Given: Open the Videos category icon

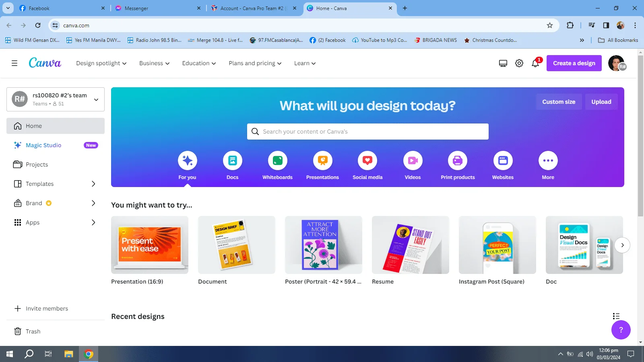Looking at the screenshot, I should coord(413,160).
